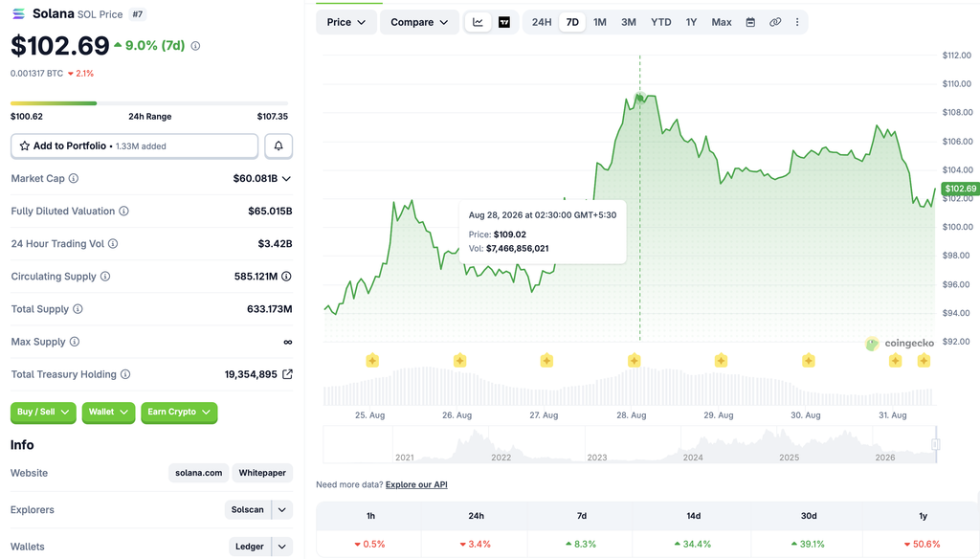Select Max chart range
This screenshot has width=980, height=559.
(722, 22)
